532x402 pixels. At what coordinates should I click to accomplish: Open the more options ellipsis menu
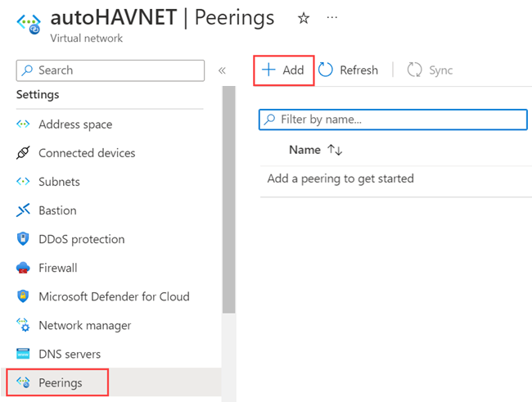331,18
